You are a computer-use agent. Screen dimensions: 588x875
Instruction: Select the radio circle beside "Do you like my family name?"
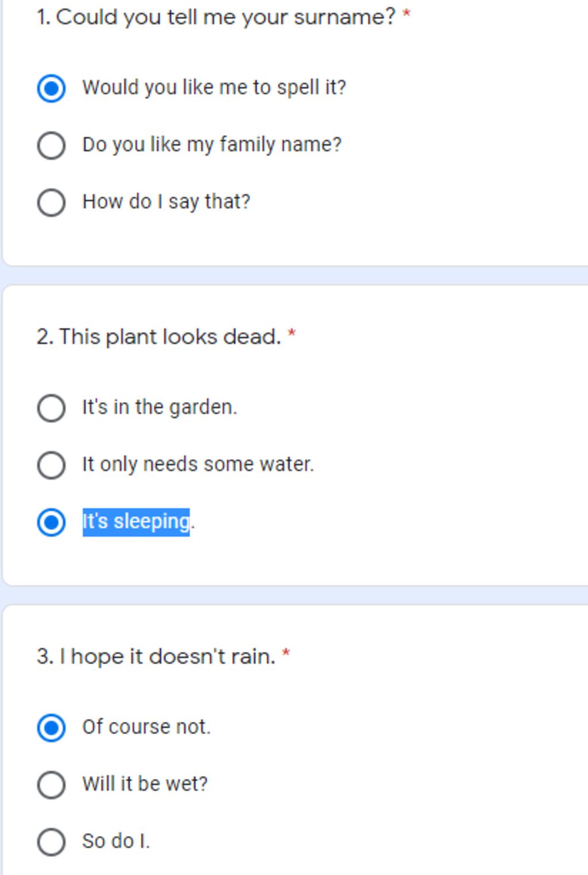(x=51, y=145)
